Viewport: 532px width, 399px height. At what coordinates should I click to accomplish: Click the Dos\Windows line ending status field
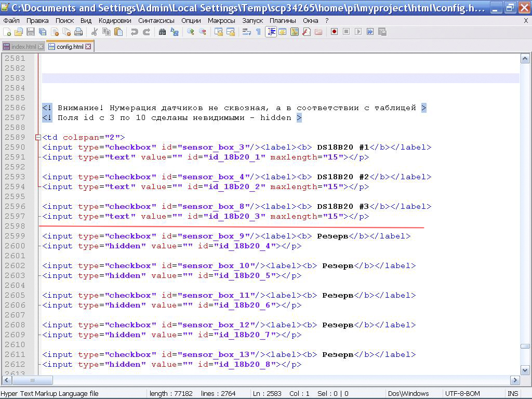(408, 394)
